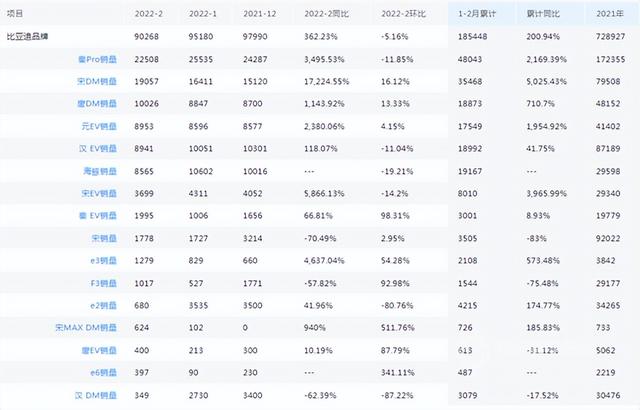Screen dimensions: 640x410
Task: Open the 宋DM销量 link
Action: pyautogui.click(x=97, y=82)
